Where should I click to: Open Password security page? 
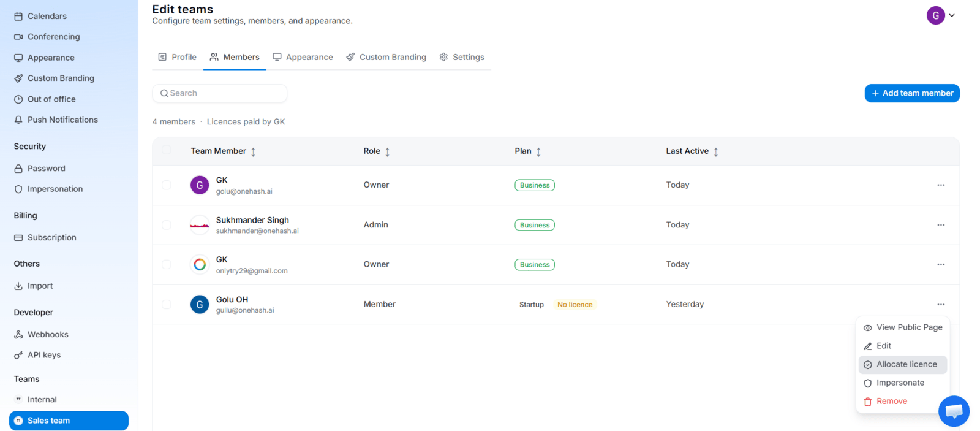coord(40,169)
